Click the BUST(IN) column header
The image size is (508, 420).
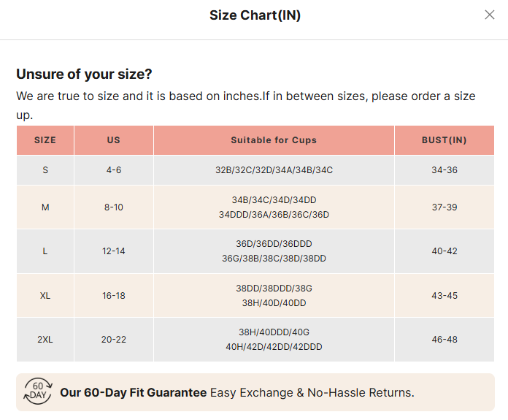[x=444, y=140]
